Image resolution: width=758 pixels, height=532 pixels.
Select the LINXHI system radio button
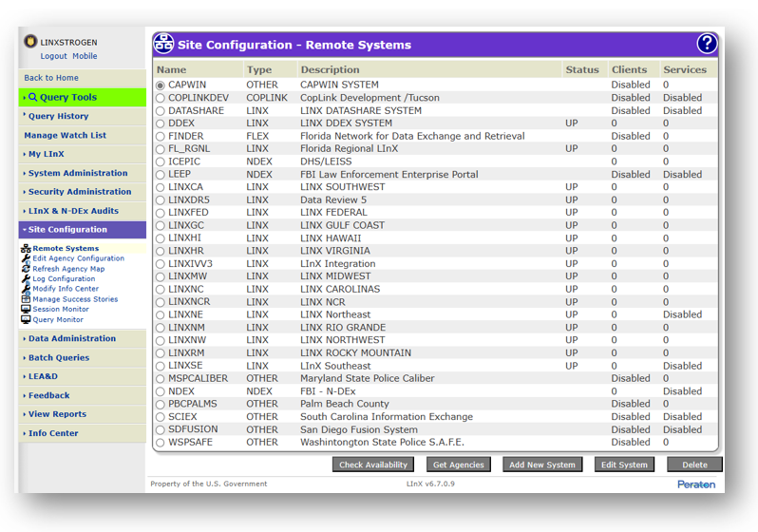[161, 238]
